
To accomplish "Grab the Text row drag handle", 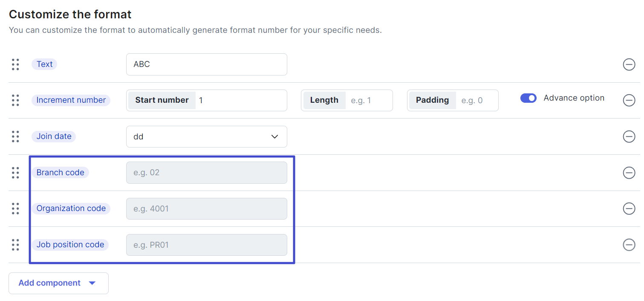I will click(15, 64).
